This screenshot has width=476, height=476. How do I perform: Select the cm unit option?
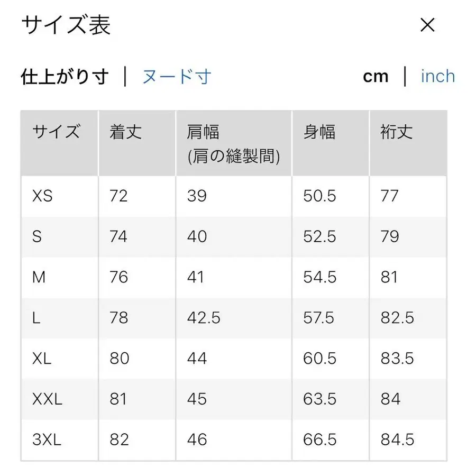coord(376,76)
